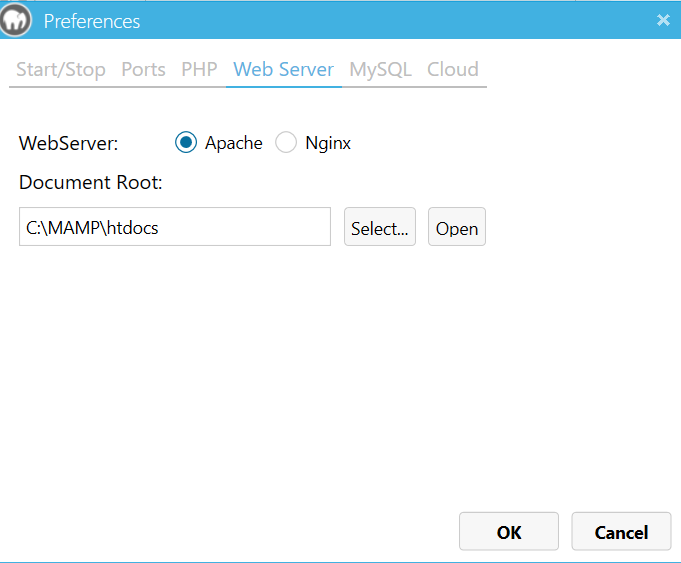The height and width of the screenshot is (563, 681).
Task: Switch to the Start/Stop tab
Action: coord(61,70)
